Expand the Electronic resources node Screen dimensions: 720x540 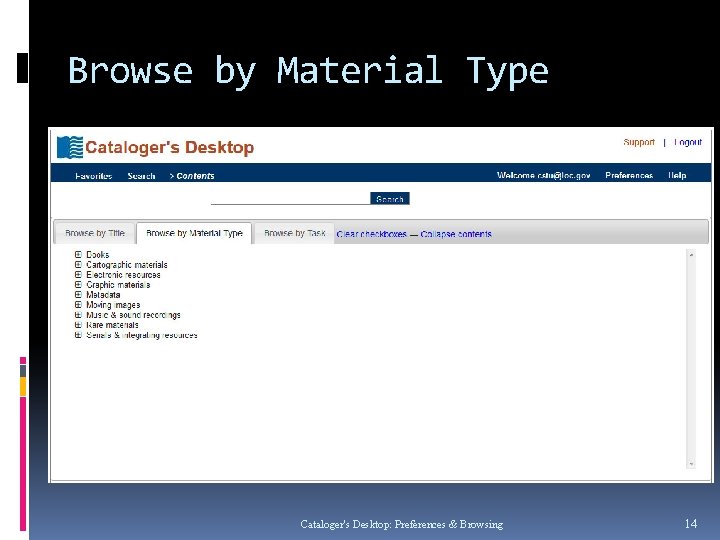(78, 275)
